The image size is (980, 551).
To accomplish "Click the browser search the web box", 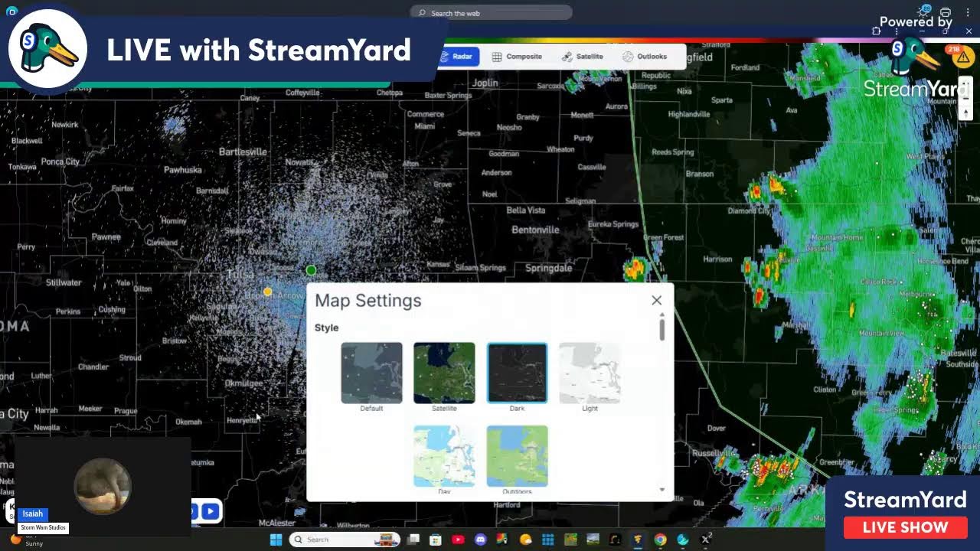I will (492, 13).
